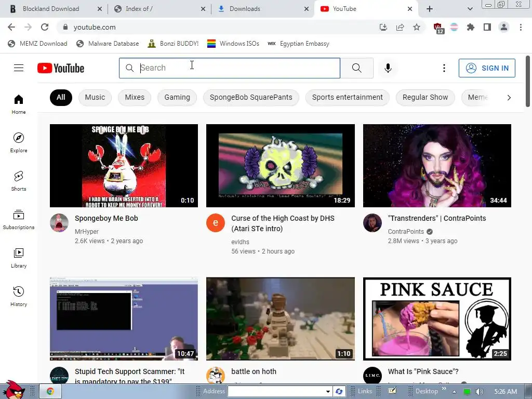
Task: Open Library in the sidebar
Action: click(19, 258)
